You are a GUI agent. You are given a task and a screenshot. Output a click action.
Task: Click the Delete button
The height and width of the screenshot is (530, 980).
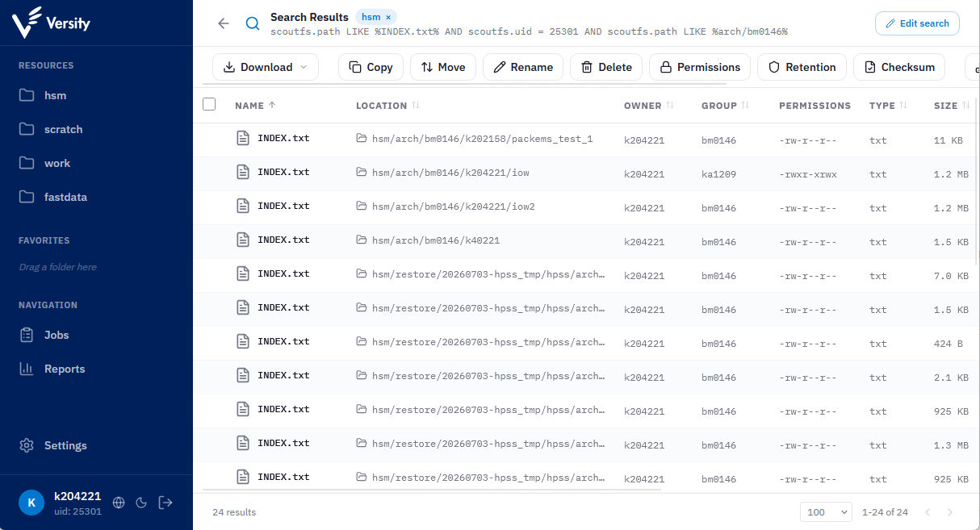point(606,67)
